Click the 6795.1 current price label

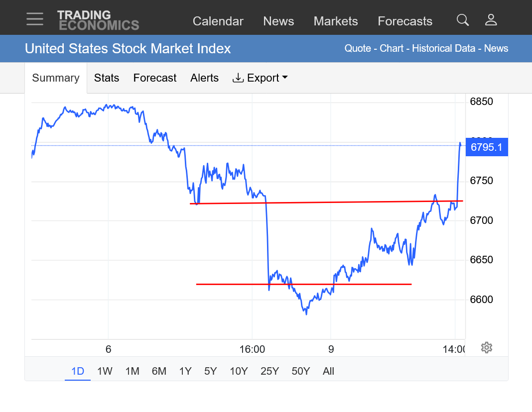486,147
